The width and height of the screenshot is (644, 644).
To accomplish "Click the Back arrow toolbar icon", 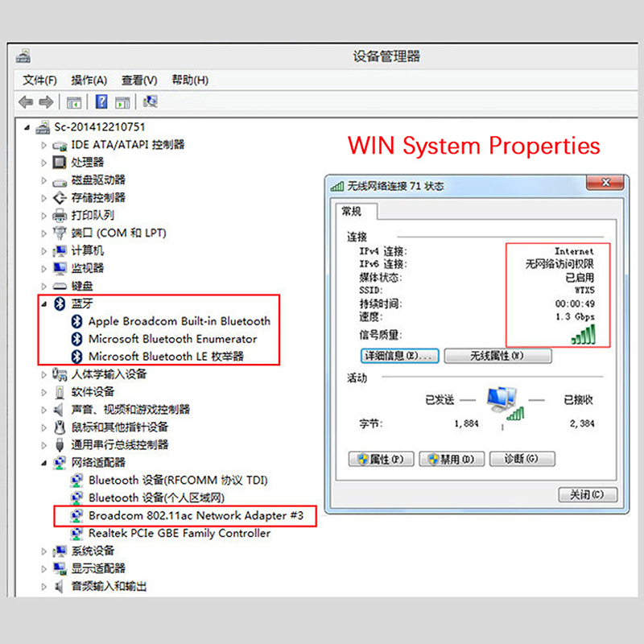I will click(x=26, y=101).
